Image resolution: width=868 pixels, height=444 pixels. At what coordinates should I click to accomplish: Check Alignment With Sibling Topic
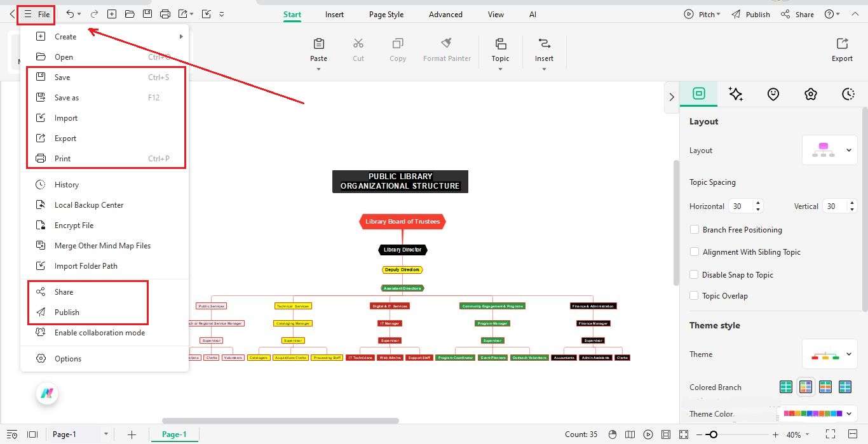[695, 252]
